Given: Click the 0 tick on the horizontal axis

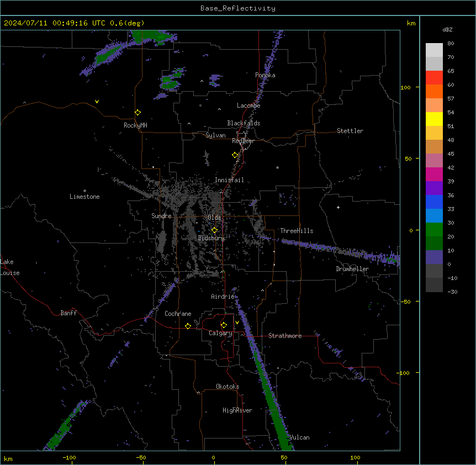Looking at the screenshot, I should pos(213,457).
